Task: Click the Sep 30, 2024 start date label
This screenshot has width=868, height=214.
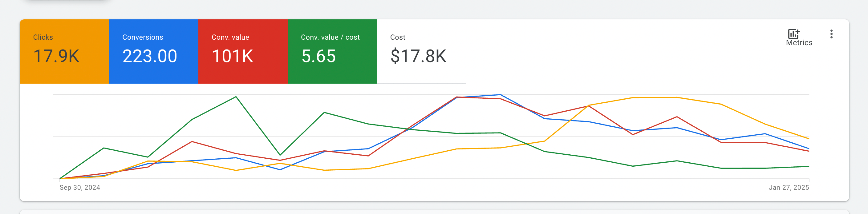Action: (x=80, y=188)
